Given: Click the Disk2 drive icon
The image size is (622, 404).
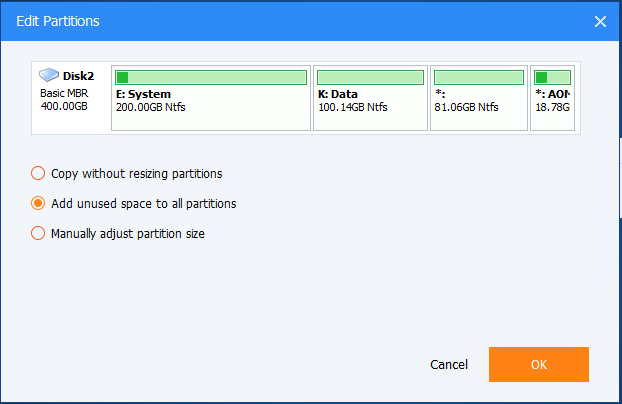Looking at the screenshot, I should [48, 75].
